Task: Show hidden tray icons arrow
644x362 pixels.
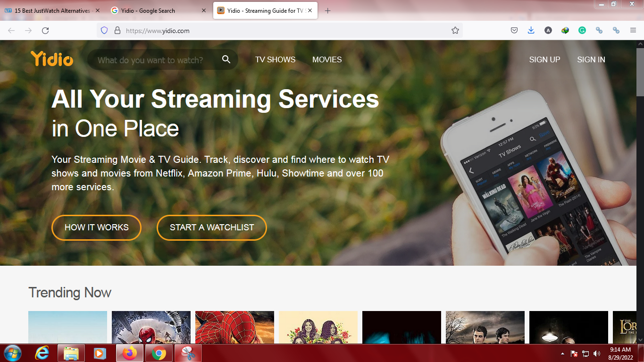Action: 562,354
